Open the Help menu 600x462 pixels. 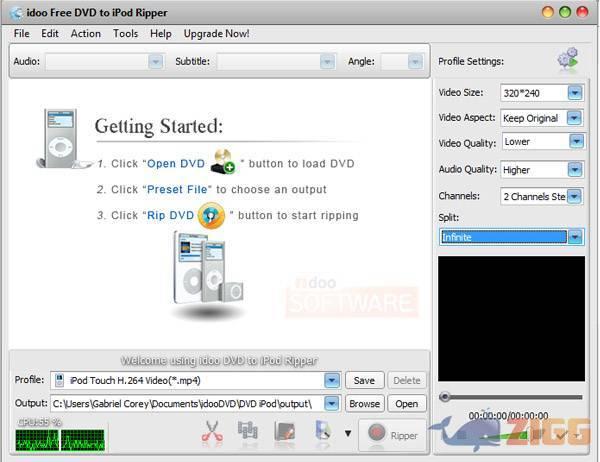coord(161,34)
